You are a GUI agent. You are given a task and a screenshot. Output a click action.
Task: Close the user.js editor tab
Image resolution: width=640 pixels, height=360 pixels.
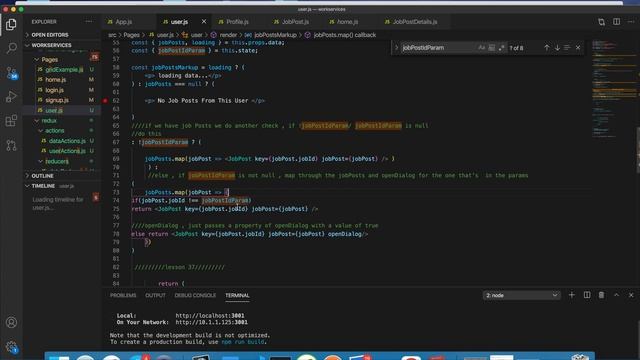(204, 22)
